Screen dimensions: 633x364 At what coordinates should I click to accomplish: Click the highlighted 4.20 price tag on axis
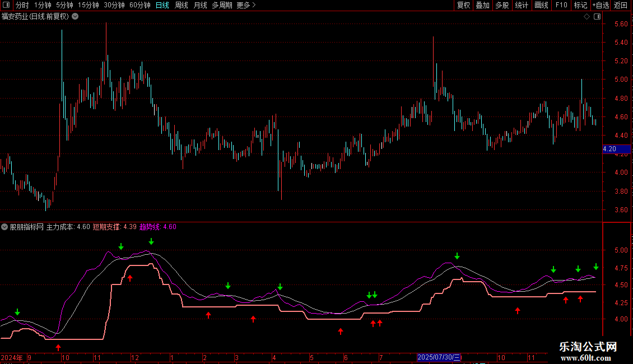coord(616,149)
